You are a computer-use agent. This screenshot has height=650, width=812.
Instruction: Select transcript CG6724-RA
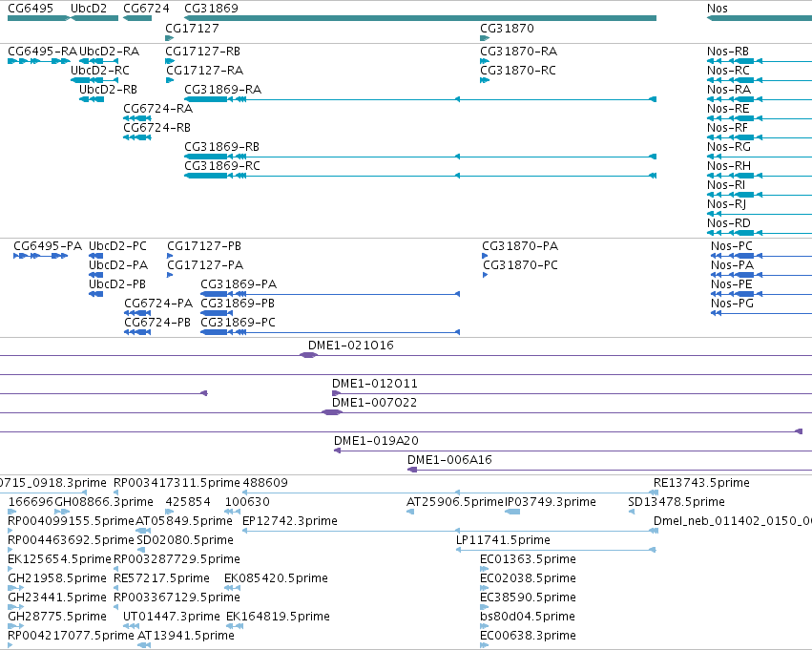(158, 109)
